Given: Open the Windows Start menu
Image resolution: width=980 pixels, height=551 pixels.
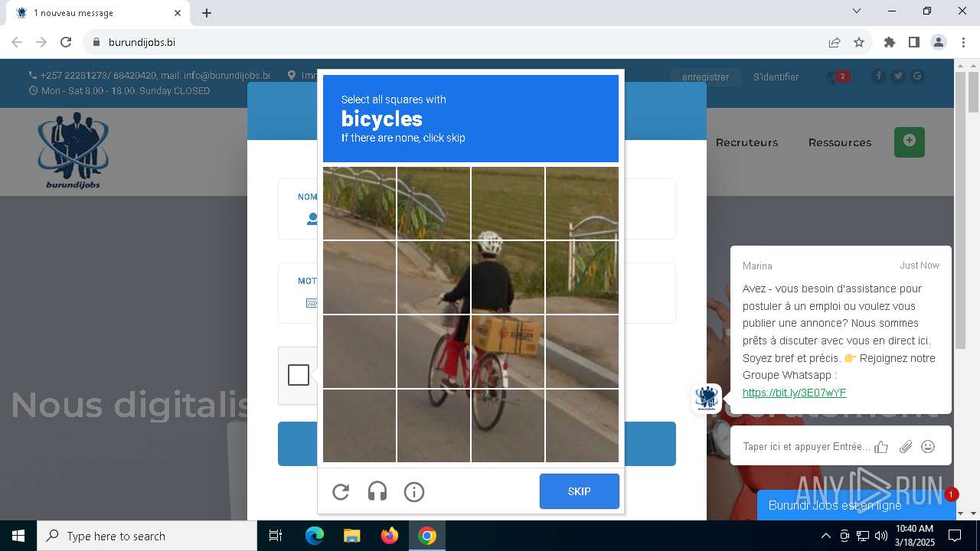Looking at the screenshot, I should pos(18,536).
